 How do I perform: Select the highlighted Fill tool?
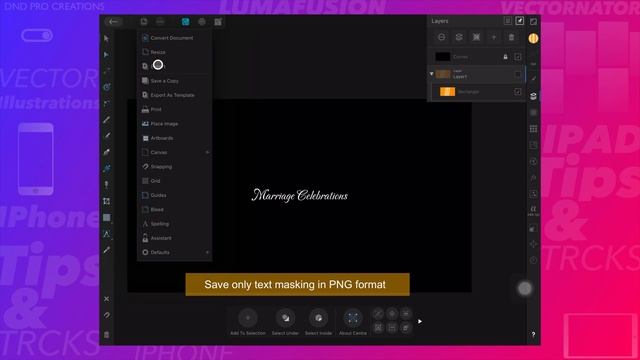[107, 169]
